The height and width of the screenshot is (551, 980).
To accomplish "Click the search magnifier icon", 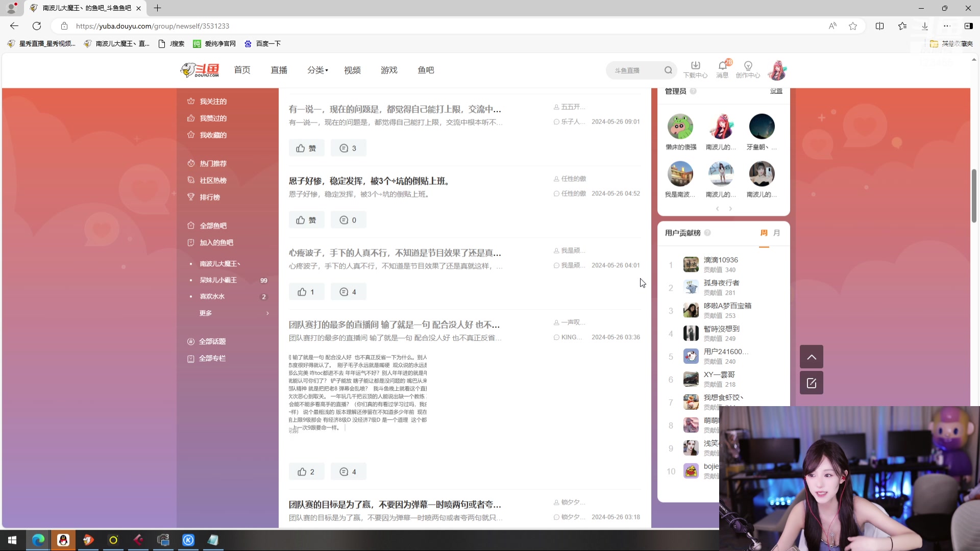I will (668, 70).
